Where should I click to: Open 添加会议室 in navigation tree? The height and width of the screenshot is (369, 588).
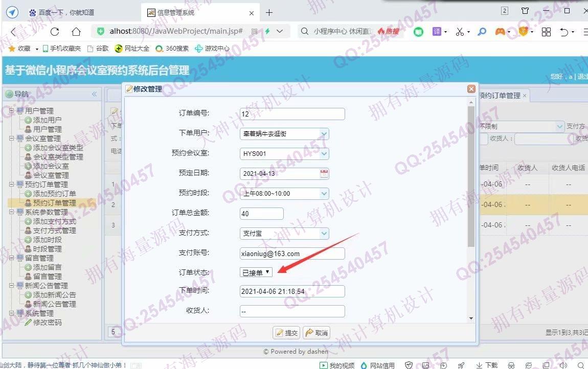coord(47,166)
